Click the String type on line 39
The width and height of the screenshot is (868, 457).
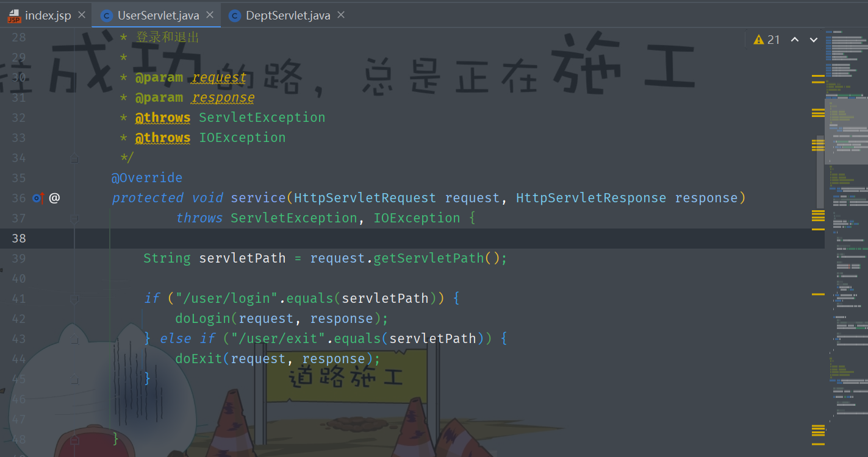point(167,258)
